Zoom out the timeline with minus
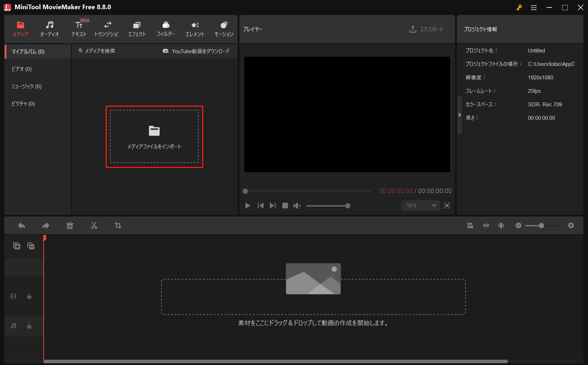The width and height of the screenshot is (588, 365). [x=518, y=226]
